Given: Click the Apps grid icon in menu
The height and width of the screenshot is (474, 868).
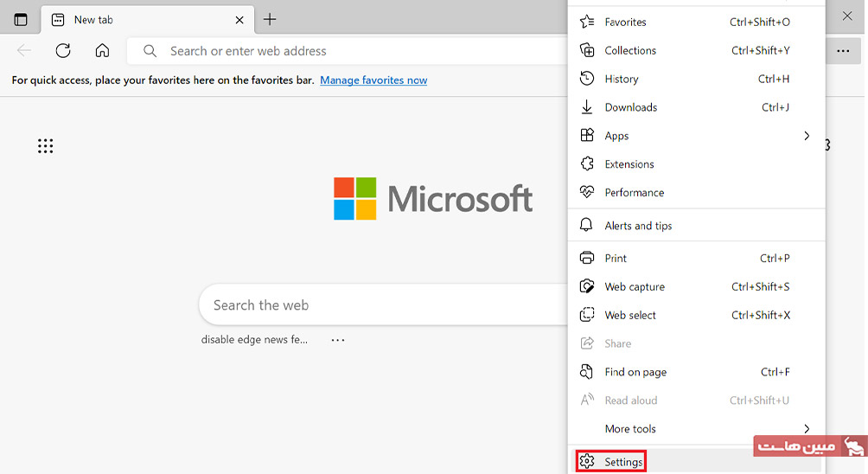Looking at the screenshot, I should point(587,135).
